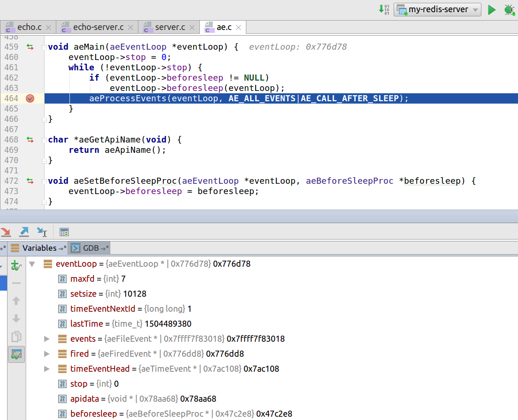Click the move watch down arrow
The height and width of the screenshot is (420, 518).
click(x=16, y=318)
